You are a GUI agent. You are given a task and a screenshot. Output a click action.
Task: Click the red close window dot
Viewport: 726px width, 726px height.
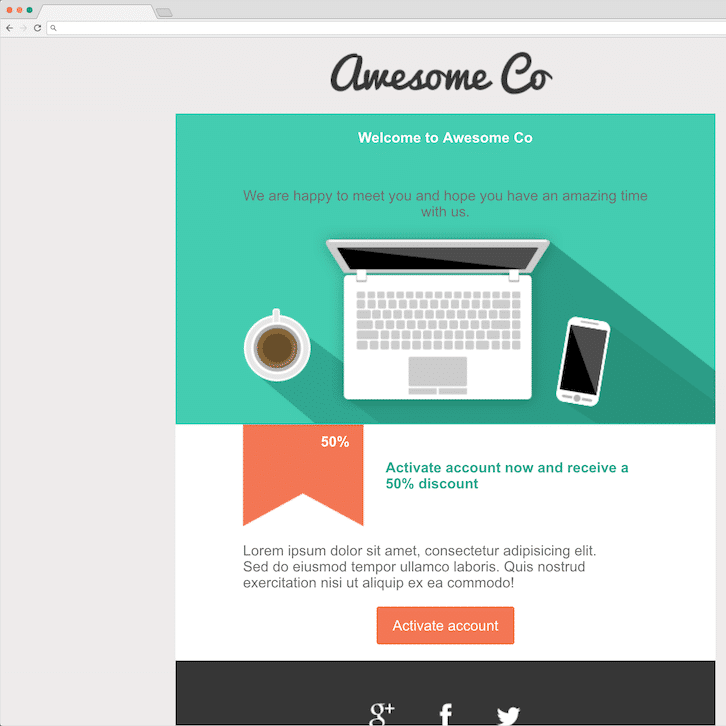(x=9, y=10)
